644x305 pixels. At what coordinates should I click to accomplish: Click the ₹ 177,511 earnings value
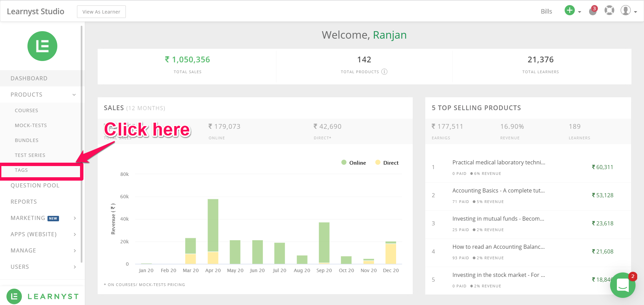coord(447,126)
